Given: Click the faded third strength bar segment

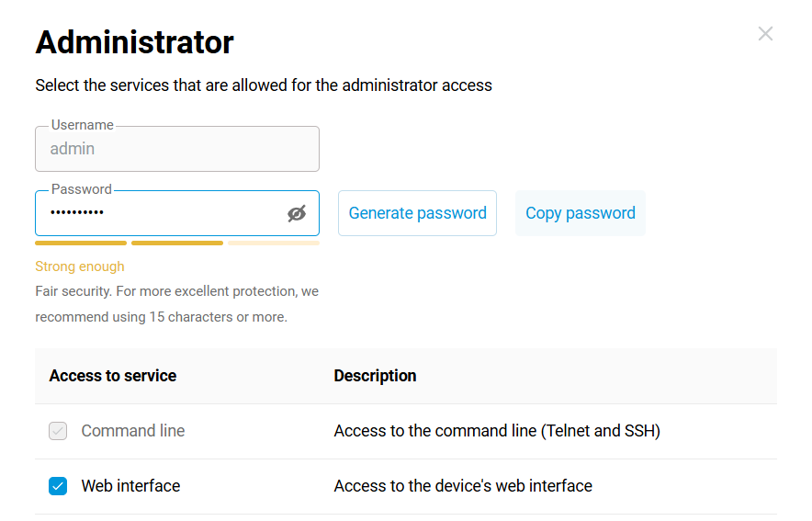Looking at the screenshot, I should tap(274, 244).
